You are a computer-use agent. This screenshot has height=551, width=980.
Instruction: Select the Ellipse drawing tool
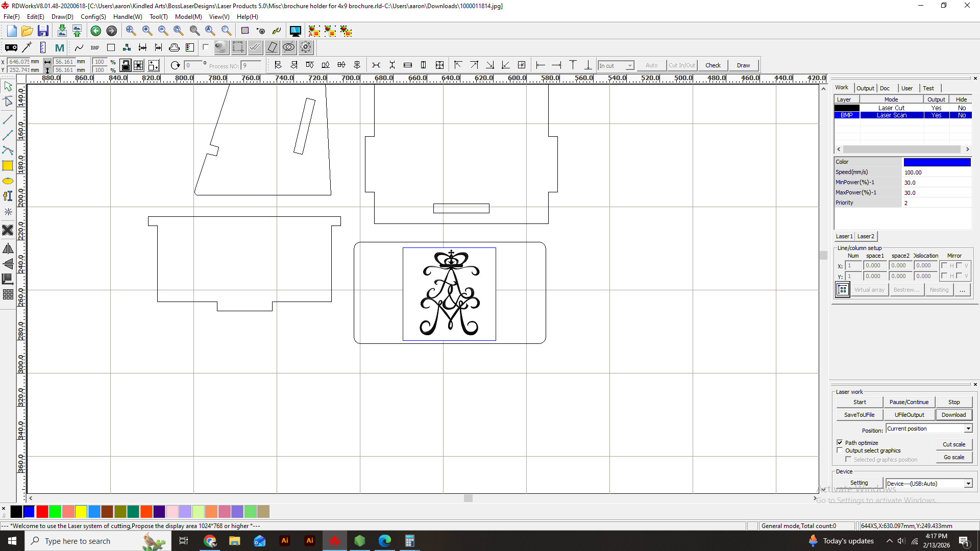[8, 181]
